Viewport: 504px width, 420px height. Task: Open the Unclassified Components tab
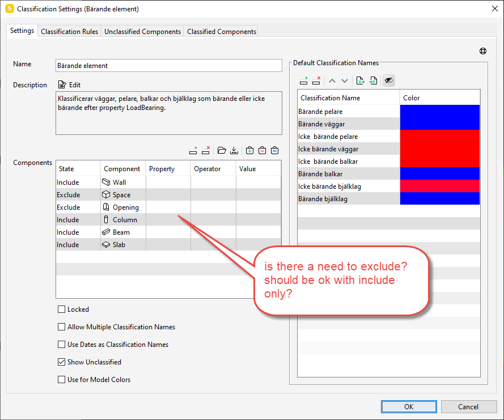click(x=142, y=32)
